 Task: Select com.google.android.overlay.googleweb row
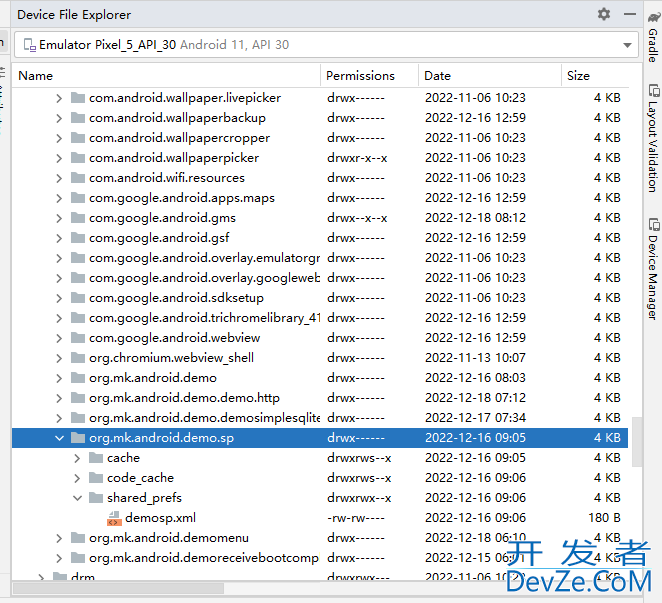pos(320,278)
